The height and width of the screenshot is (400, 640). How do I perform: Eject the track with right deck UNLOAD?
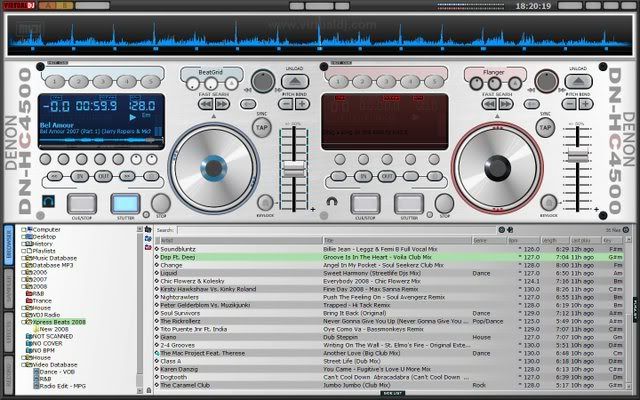578,81
